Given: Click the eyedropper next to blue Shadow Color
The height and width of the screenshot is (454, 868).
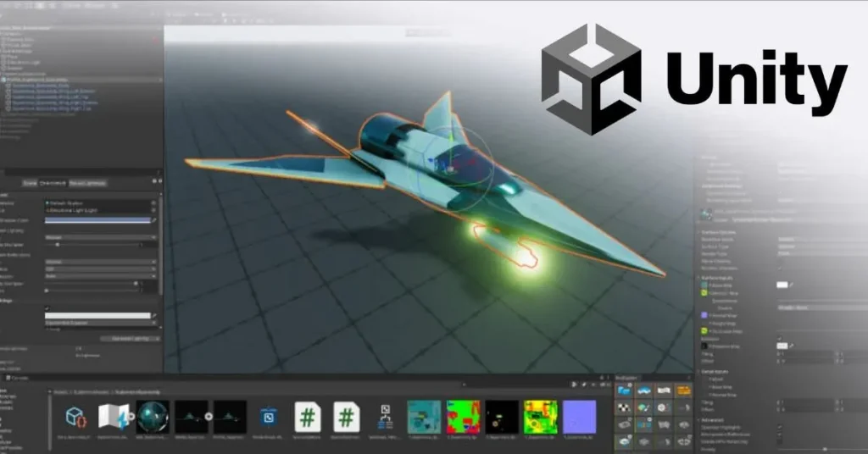Looking at the screenshot, I should coord(154,220).
